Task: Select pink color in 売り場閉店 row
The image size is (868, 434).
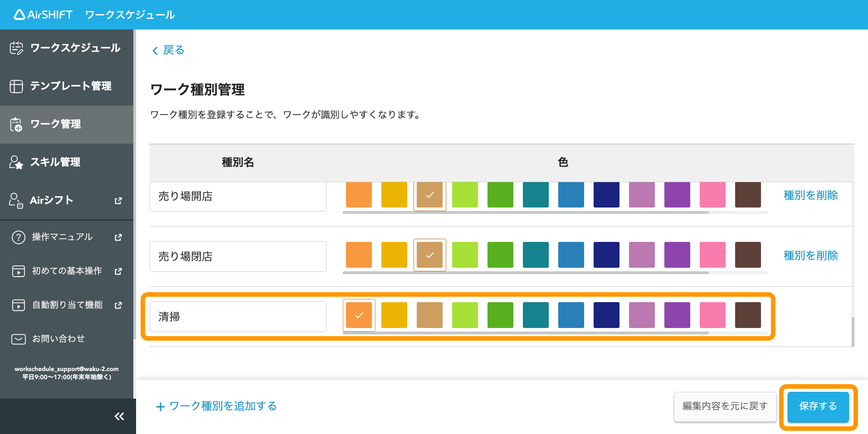Action: point(713,255)
